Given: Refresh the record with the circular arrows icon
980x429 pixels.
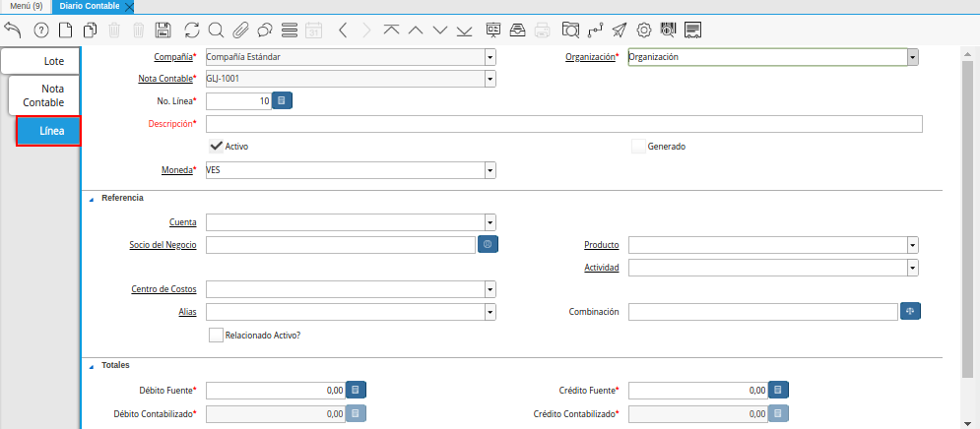Looking at the screenshot, I should (191, 30).
